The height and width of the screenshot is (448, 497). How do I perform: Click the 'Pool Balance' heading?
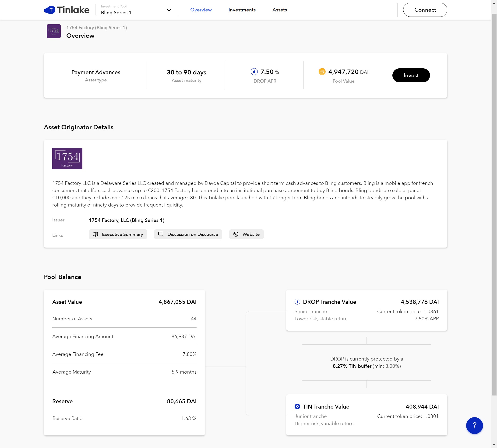pos(63,277)
